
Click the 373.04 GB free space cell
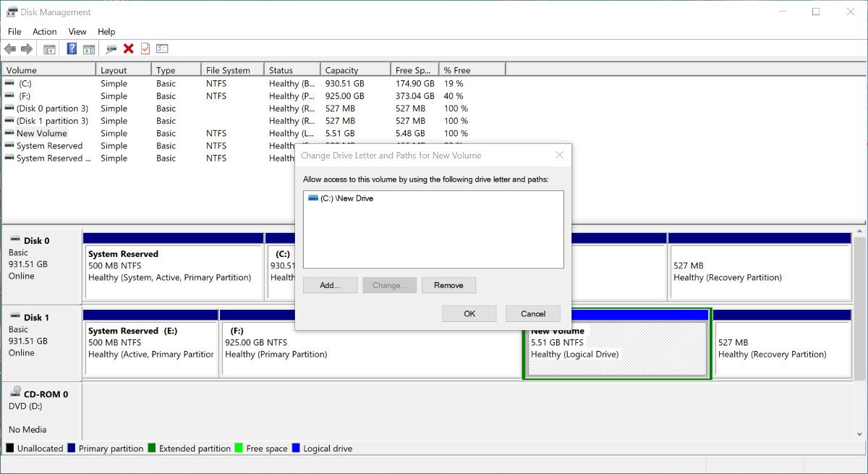(415, 96)
